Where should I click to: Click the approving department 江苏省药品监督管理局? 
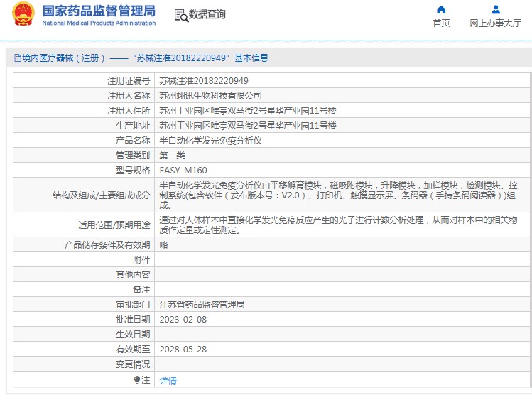[x=202, y=304]
